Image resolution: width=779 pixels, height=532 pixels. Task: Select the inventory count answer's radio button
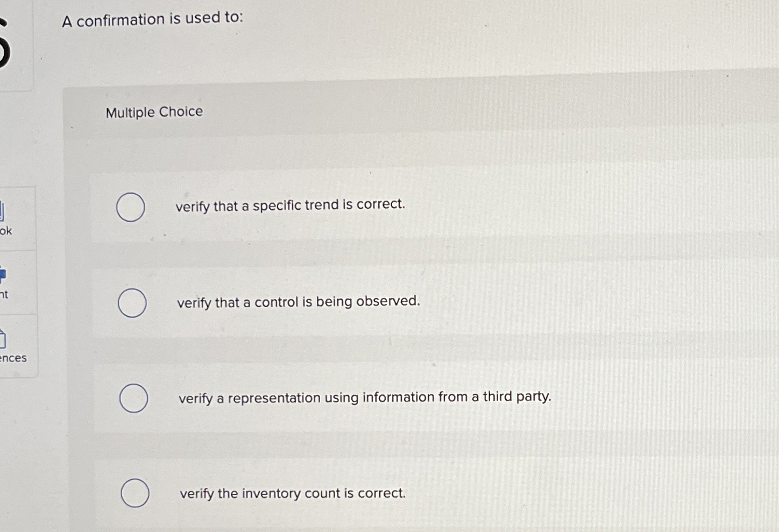134,493
